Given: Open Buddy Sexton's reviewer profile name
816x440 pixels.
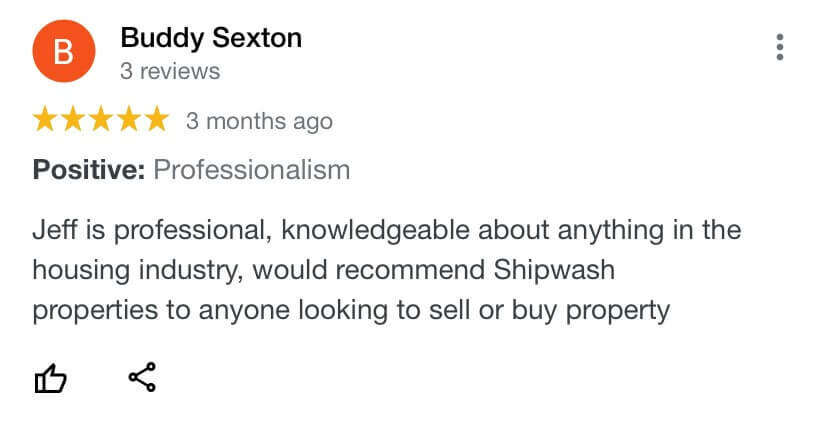Looking at the screenshot, I should pos(211,38).
